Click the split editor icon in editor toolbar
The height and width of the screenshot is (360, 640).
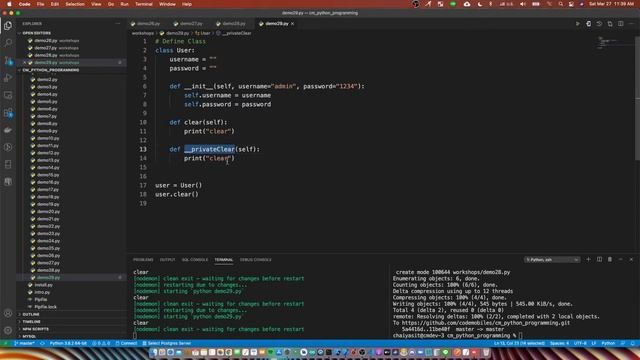(x=620, y=24)
